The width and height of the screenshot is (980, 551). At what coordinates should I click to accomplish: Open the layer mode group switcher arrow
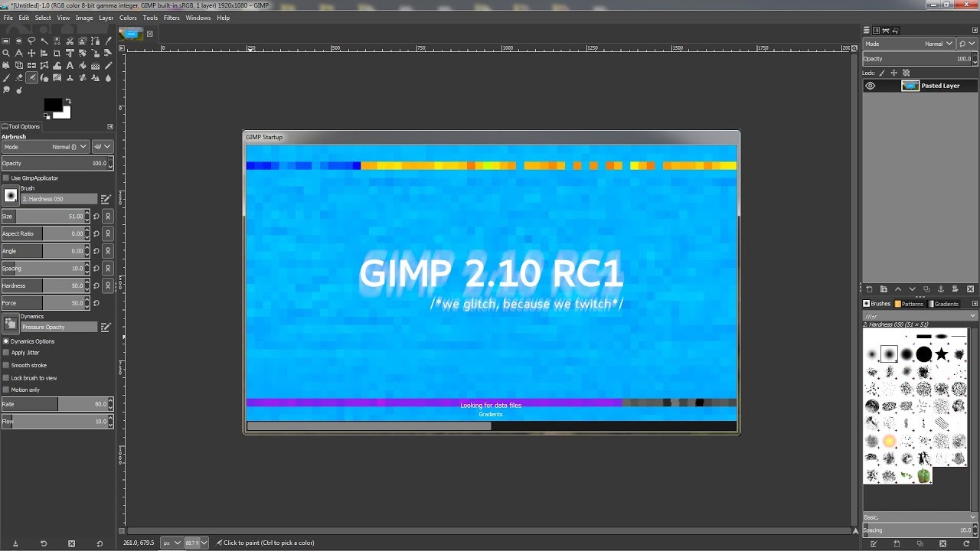pos(968,44)
